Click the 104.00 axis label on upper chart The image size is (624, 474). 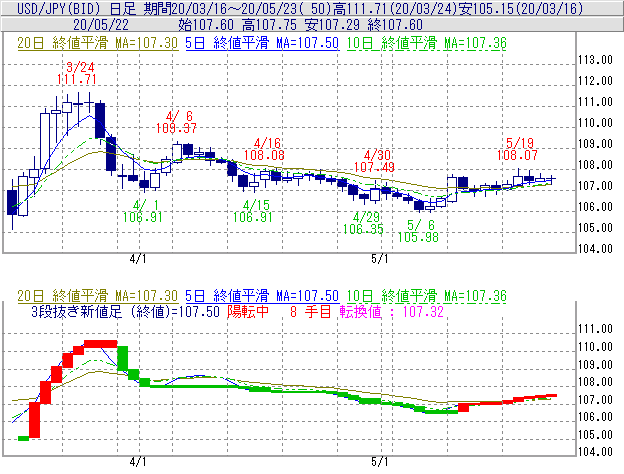coord(595,249)
